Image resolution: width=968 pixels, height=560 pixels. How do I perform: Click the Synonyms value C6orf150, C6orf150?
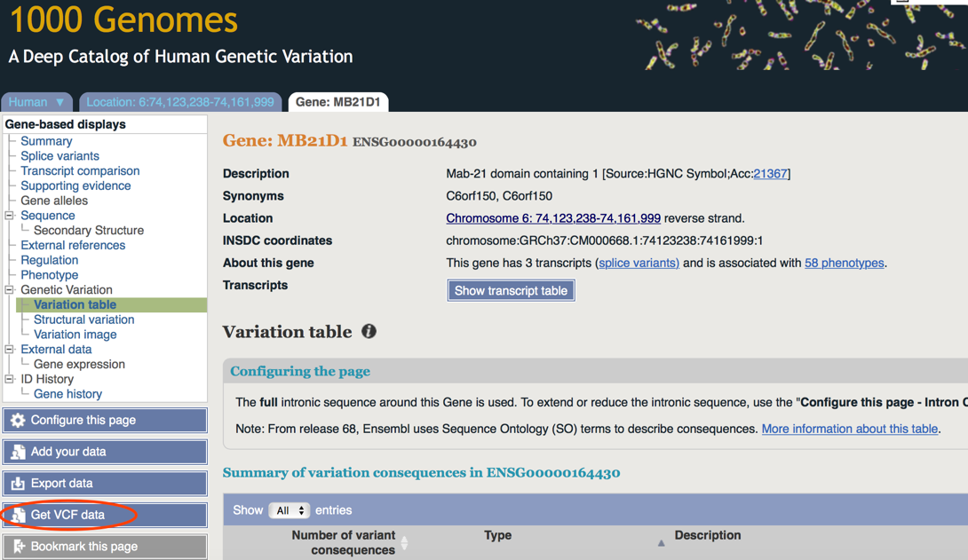(x=499, y=196)
